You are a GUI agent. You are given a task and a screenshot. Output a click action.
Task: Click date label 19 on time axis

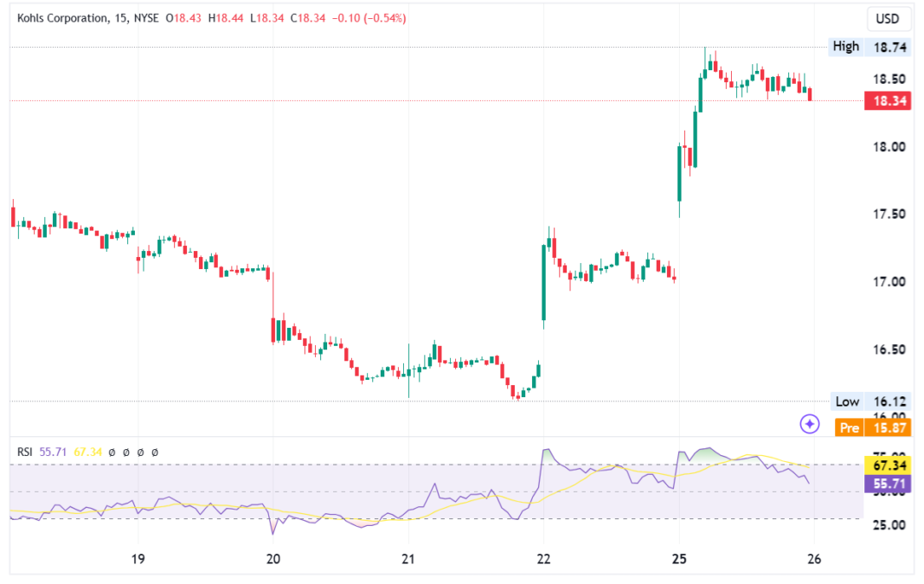(138, 559)
